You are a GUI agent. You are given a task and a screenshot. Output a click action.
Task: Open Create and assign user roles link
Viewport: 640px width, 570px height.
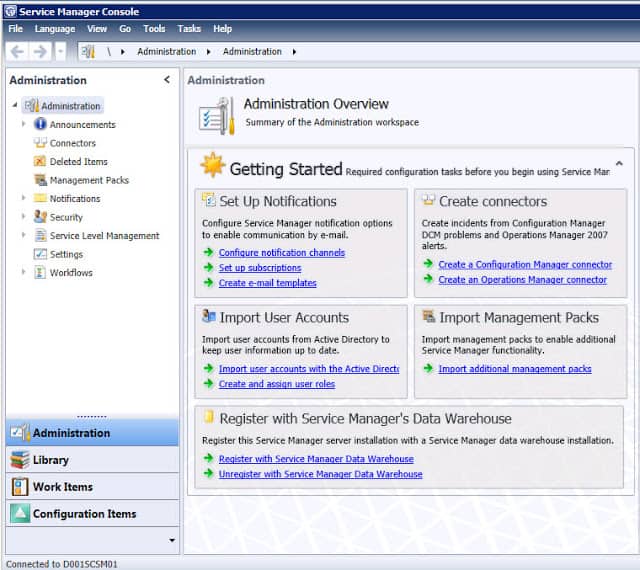277,384
